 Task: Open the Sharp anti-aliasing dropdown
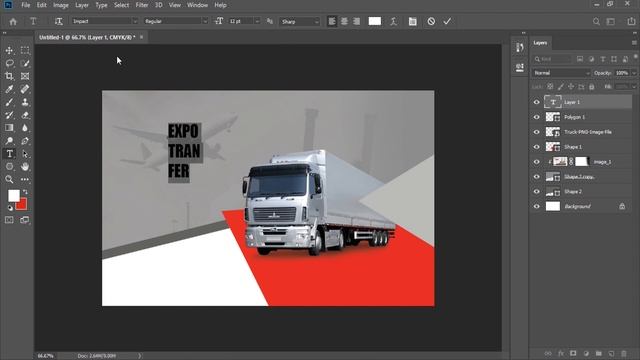pyautogui.click(x=317, y=21)
